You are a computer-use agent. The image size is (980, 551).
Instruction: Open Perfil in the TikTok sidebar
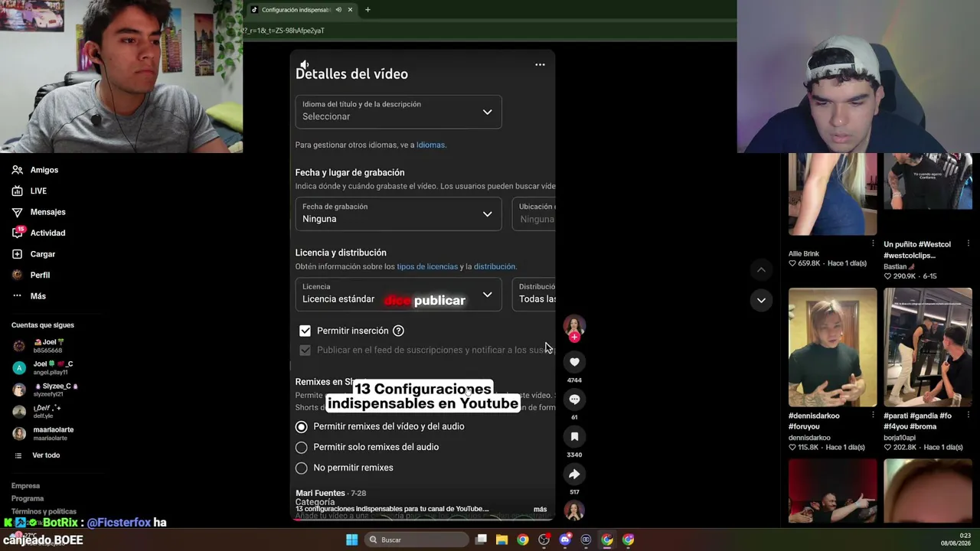[x=40, y=275]
